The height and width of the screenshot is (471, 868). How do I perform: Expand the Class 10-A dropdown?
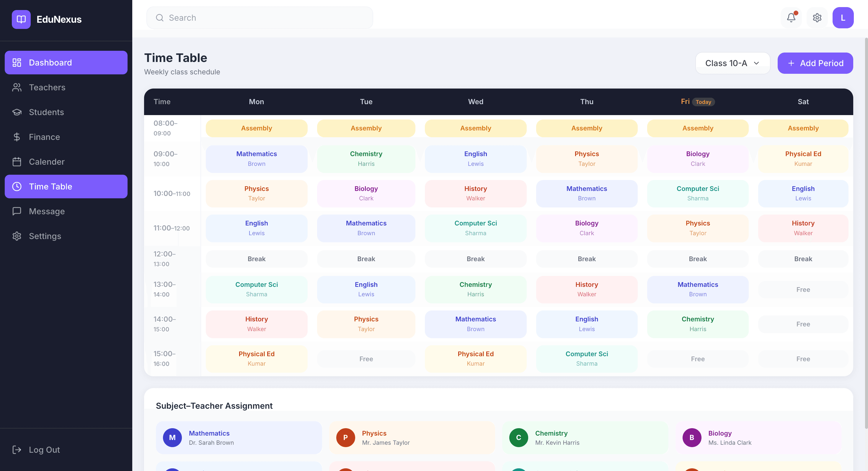click(x=732, y=63)
